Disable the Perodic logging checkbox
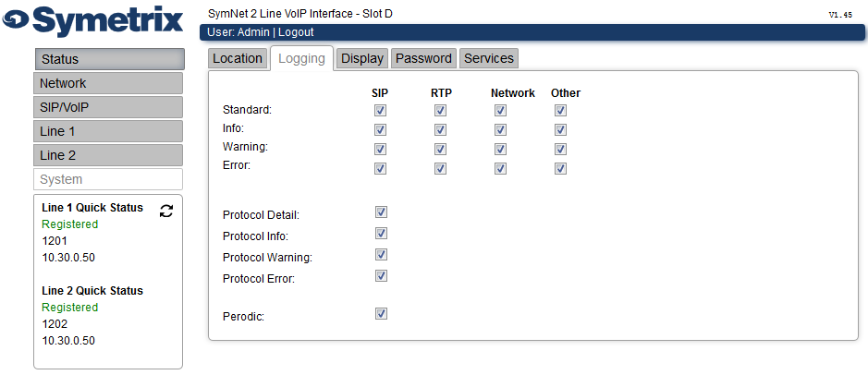This screenshot has width=868, height=375. point(381,314)
